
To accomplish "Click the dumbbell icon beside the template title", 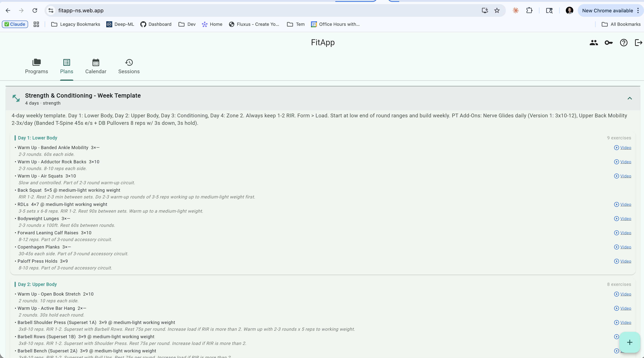I will pyautogui.click(x=16, y=98).
